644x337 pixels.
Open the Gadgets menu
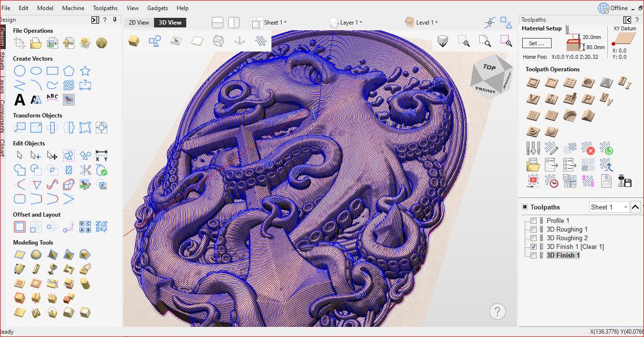point(157,8)
